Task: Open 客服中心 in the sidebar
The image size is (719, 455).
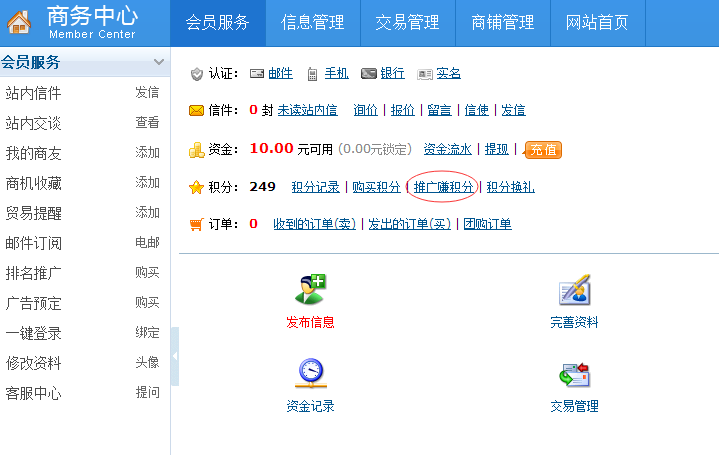Action: (x=34, y=393)
